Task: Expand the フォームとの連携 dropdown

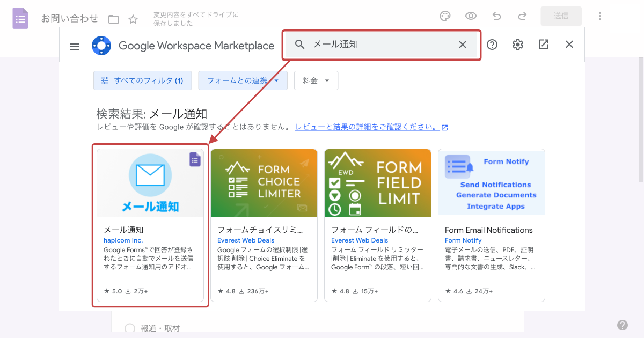Action: click(243, 80)
